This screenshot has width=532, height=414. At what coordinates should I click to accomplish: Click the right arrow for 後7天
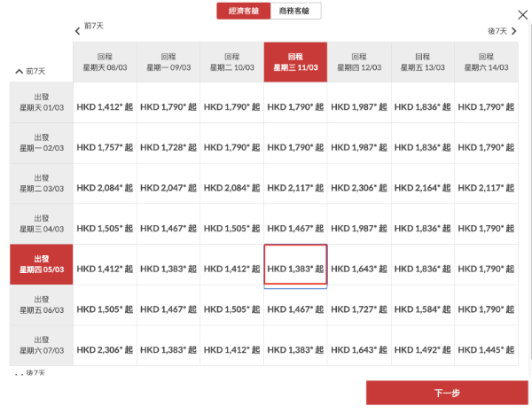[x=513, y=31]
